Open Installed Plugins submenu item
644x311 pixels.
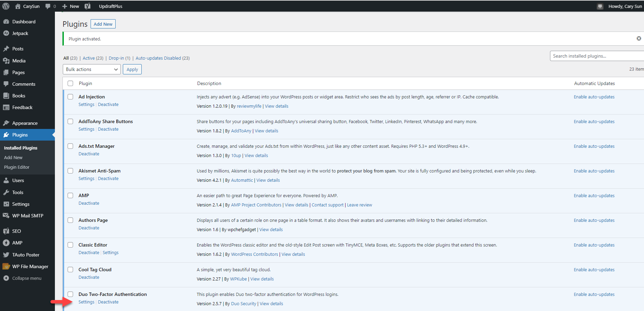[21, 148]
